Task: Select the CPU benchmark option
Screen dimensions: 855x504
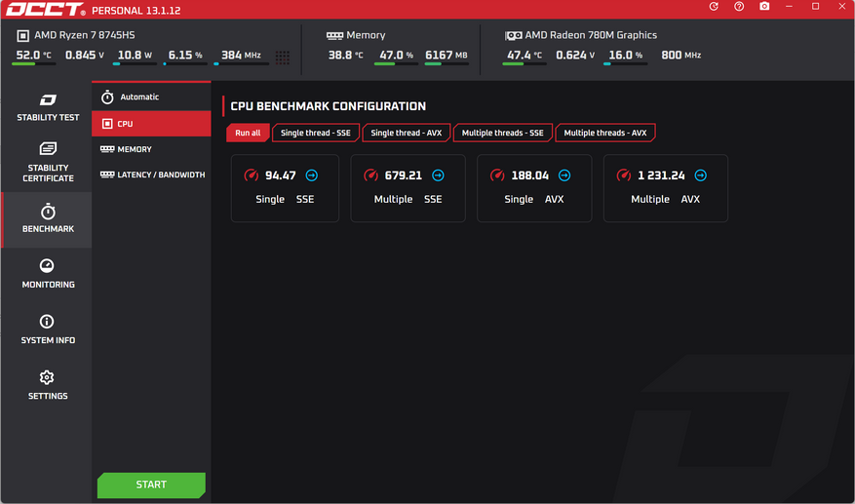Action: tap(151, 124)
